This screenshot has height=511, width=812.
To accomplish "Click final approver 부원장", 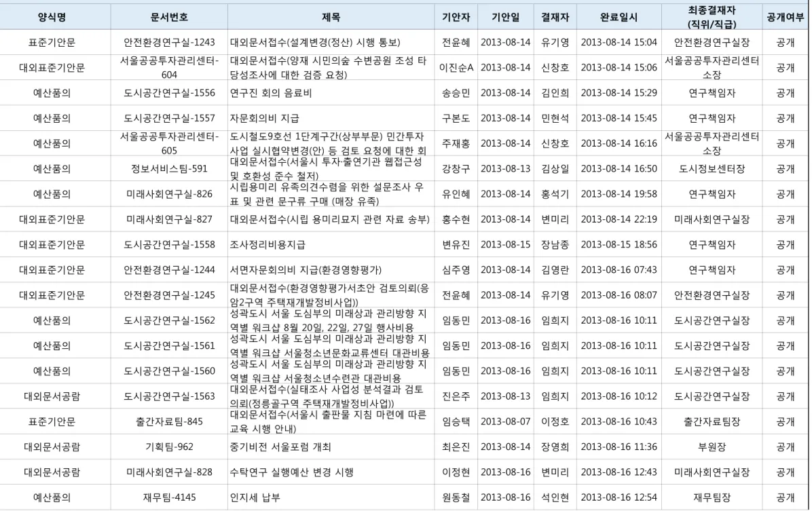I will pos(712,447).
